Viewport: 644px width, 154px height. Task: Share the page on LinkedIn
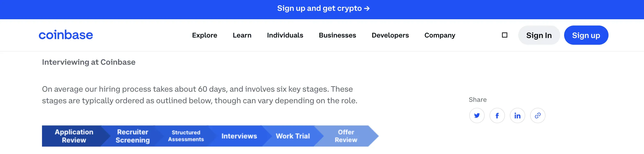(x=517, y=115)
